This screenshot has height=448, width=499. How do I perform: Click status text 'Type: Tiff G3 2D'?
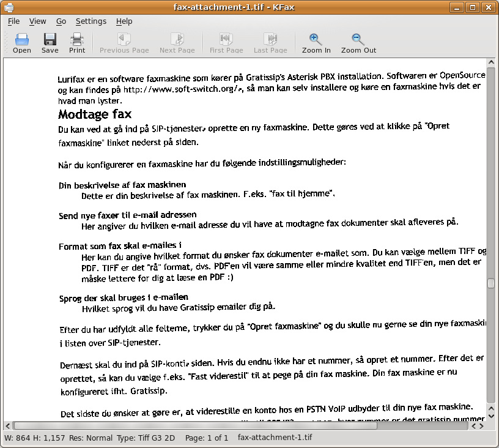pyautogui.click(x=146, y=438)
